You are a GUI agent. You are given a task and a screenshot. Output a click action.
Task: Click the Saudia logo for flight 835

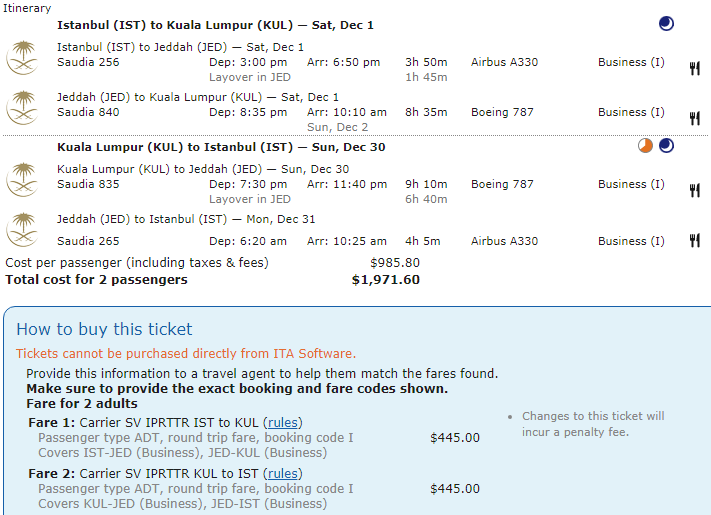tap(21, 179)
